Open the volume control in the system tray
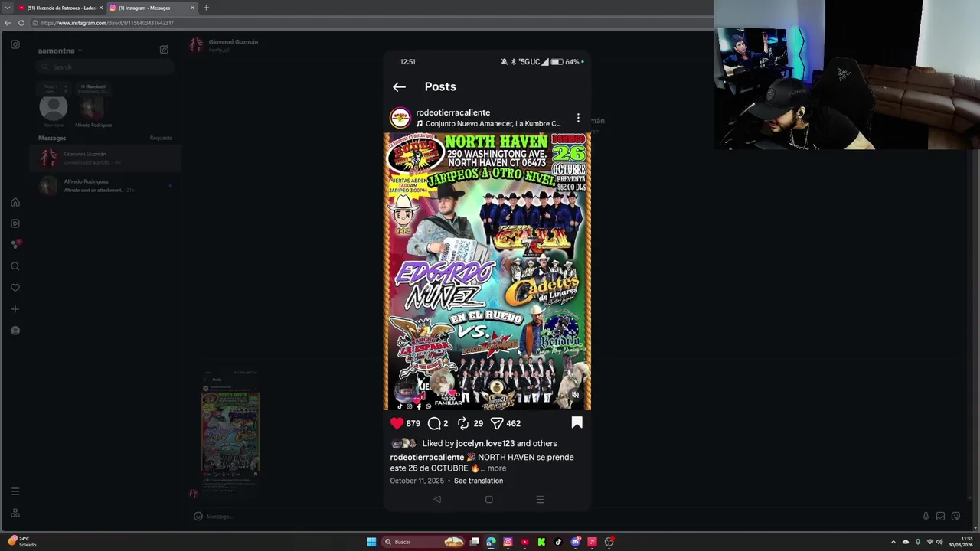980x551 pixels. pyautogui.click(x=939, y=542)
